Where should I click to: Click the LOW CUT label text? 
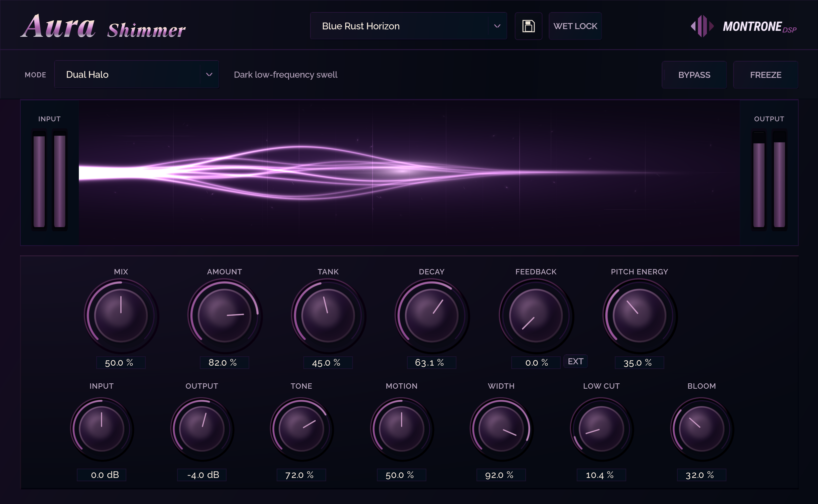(601, 386)
